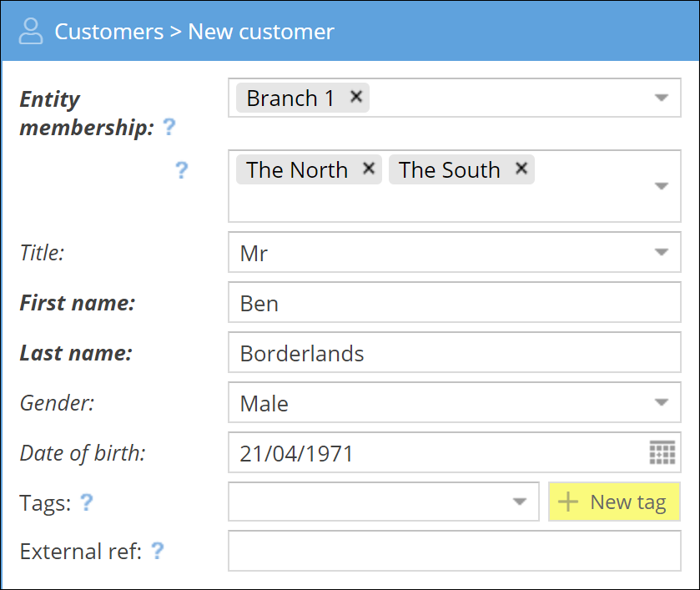Click the help icon next to Tags

[85, 502]
